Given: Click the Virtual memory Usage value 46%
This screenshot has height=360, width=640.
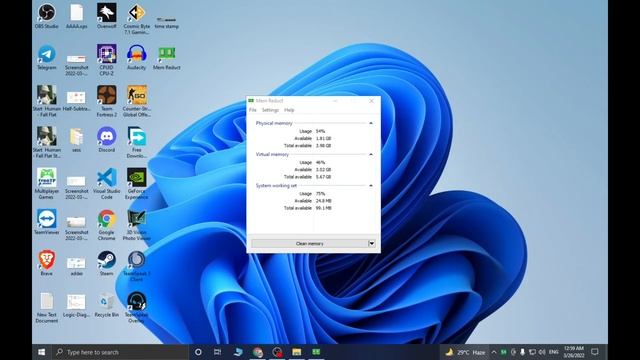Looking at the screenshot, I should coord(320,162).
